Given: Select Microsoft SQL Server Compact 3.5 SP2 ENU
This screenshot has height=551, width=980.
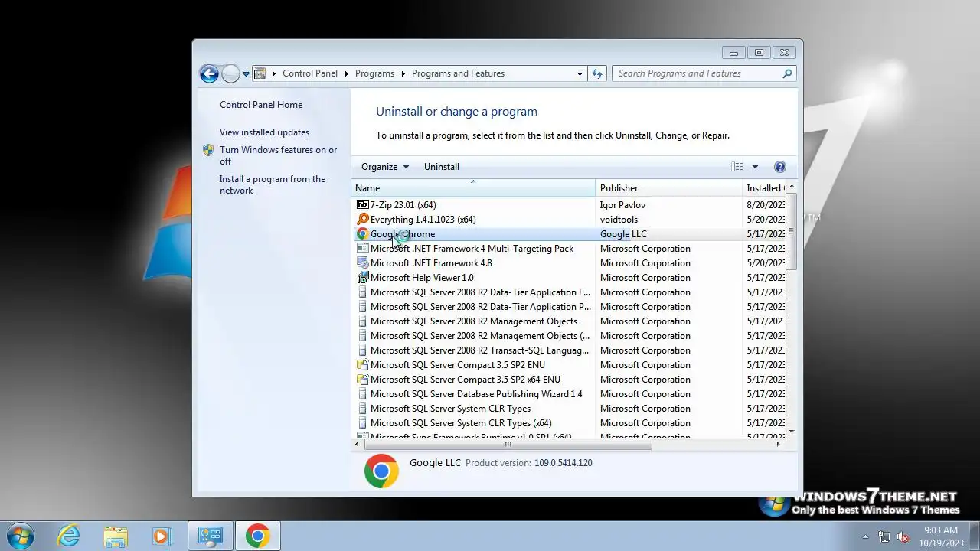Looking at the screenshot, I should pyautogui.click(x=458, y=365).
